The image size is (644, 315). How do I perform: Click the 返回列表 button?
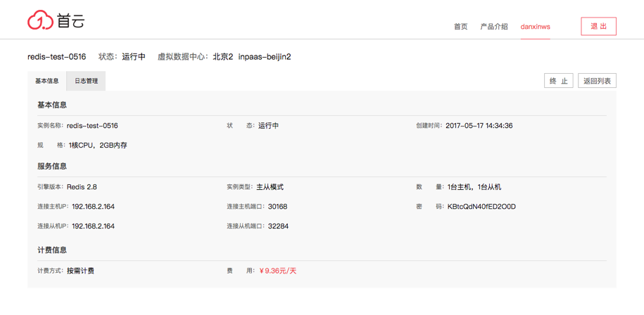(597, 81)
